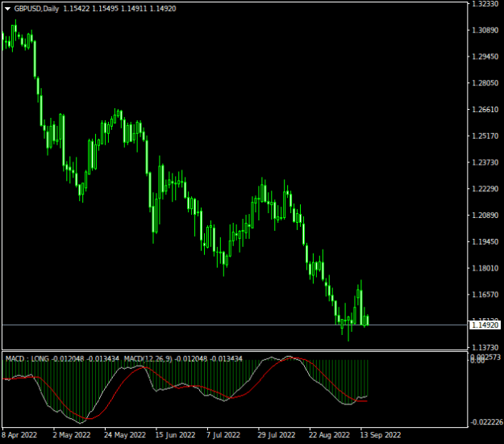Click the date label 24 May 2022

click(125, 434)
